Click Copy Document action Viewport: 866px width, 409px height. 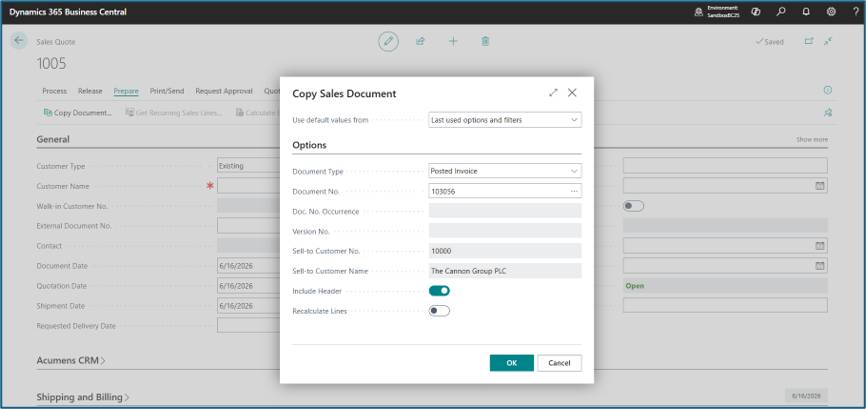(x=78, y=113)
